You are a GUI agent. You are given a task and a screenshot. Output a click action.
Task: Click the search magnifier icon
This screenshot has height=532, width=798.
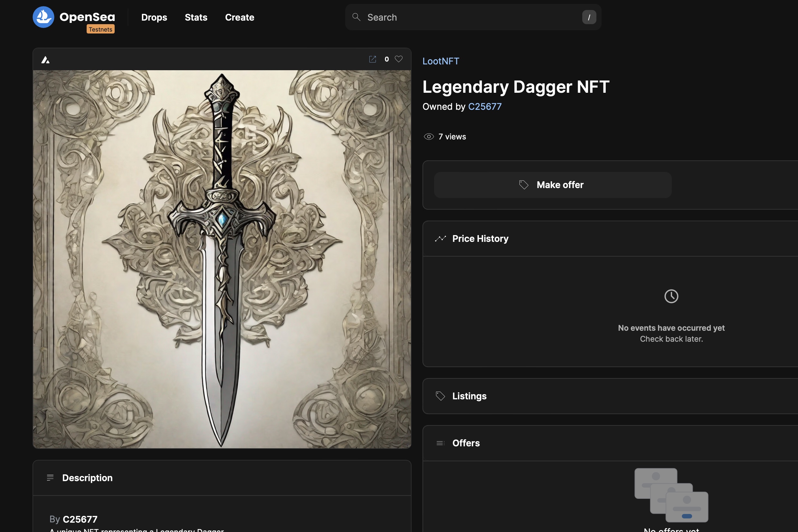tap(356, 17)
